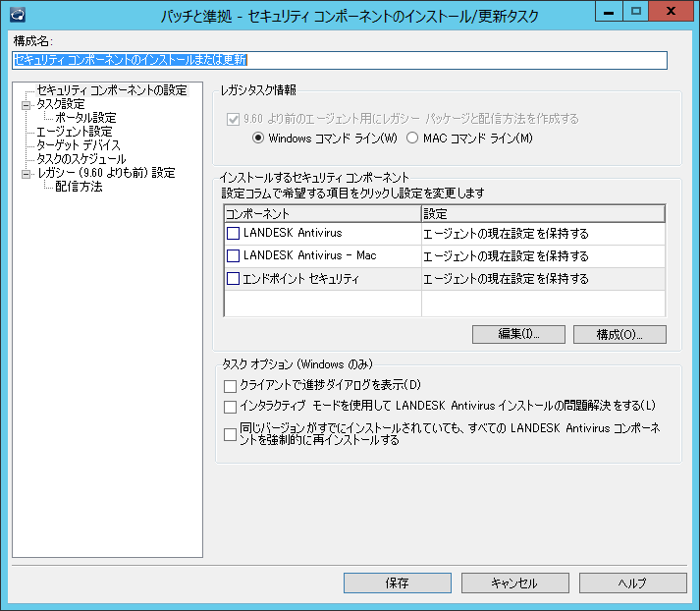This screenshot has width=700, height=611.
Task: Select Windows コマンド ライン radio button
Action: 258,138
